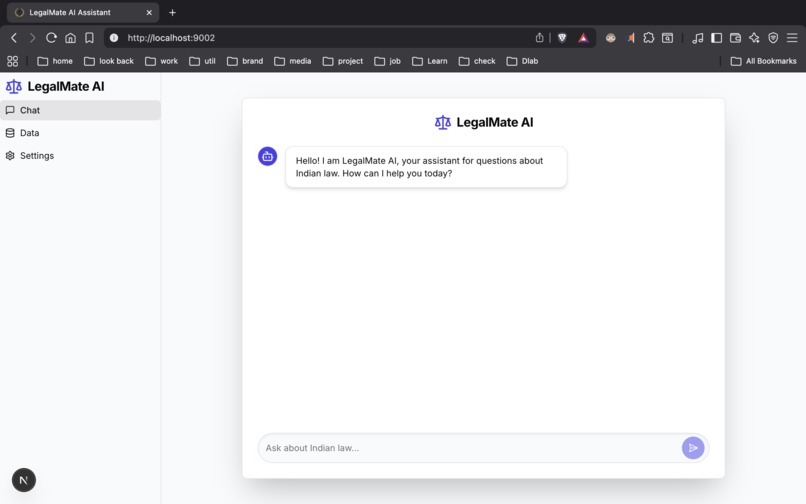Click the robot avatar icon beside greeting
806x504 pixels.
point(267,156)
